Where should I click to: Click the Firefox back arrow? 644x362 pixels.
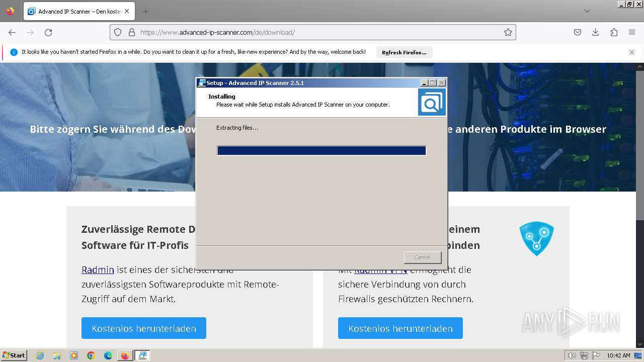coord(12,32)
